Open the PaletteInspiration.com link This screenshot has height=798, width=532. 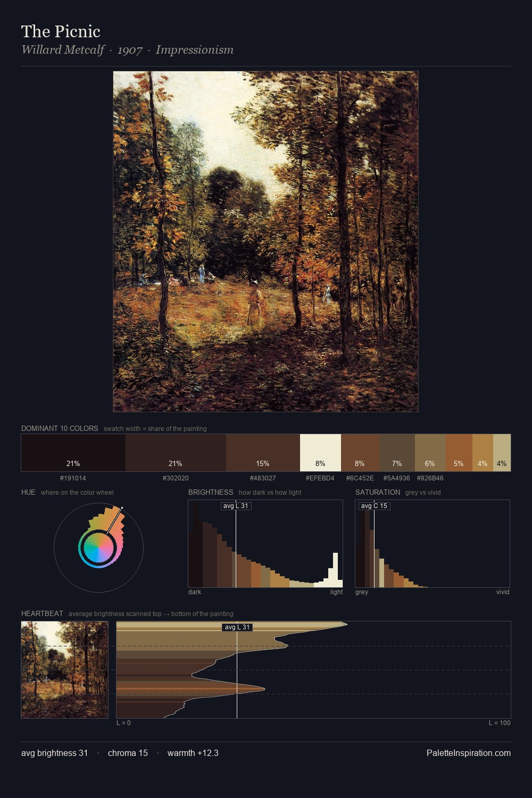click(x=469, y=753)
